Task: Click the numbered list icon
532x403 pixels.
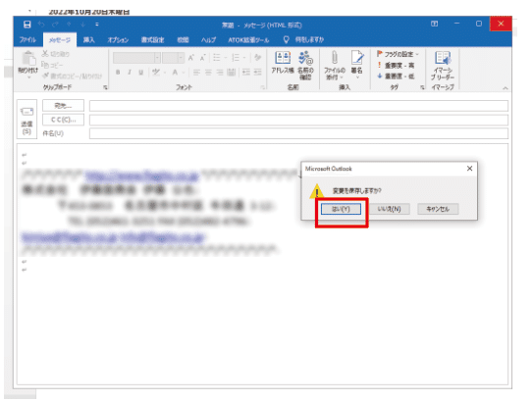Action: click(x=236, y=58)
